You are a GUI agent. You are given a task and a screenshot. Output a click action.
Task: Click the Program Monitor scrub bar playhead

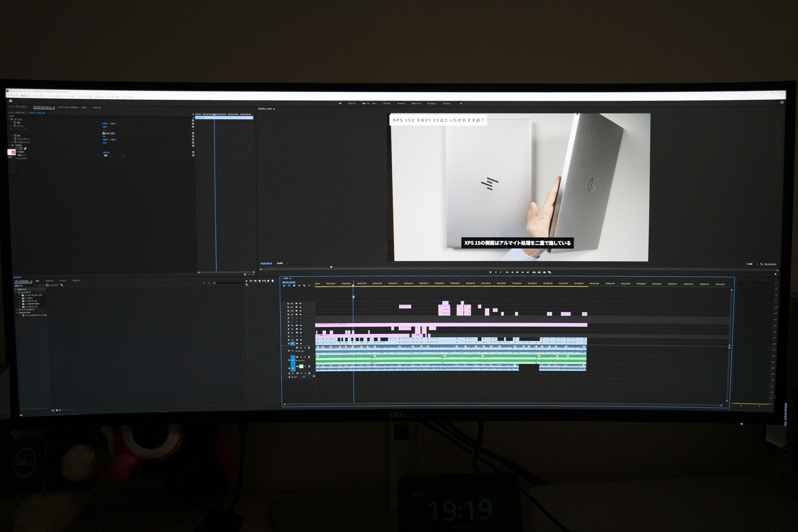point(331,267)
